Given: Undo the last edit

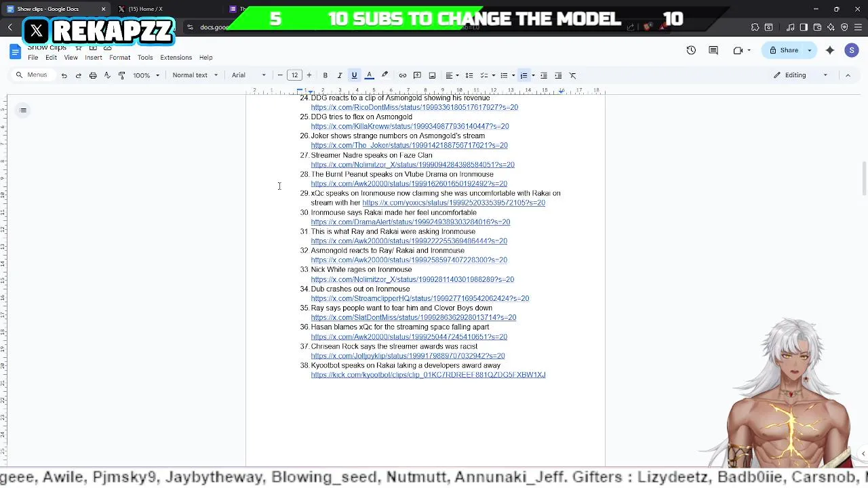Looking at the screenshot, I should coord(64,75).
